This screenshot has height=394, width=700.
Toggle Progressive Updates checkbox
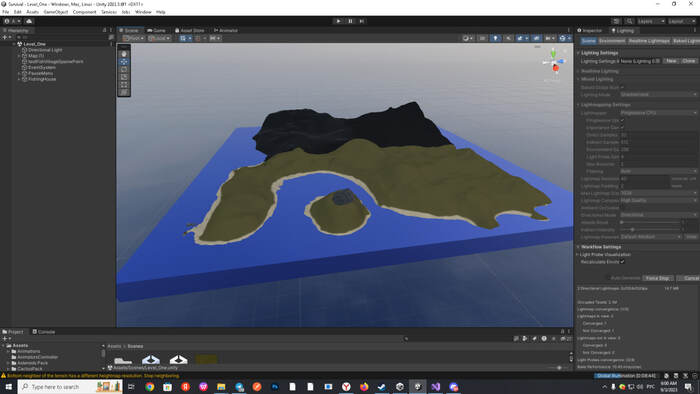[x=622, y=120]
